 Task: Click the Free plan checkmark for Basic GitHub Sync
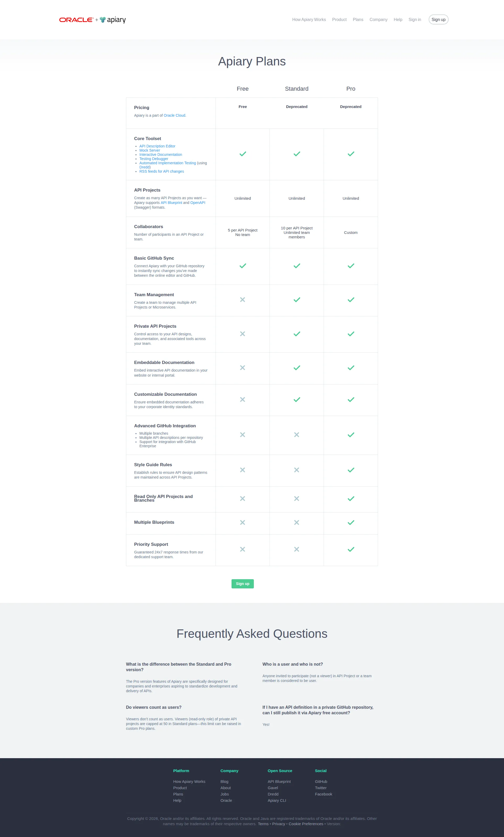click(242, 266)
